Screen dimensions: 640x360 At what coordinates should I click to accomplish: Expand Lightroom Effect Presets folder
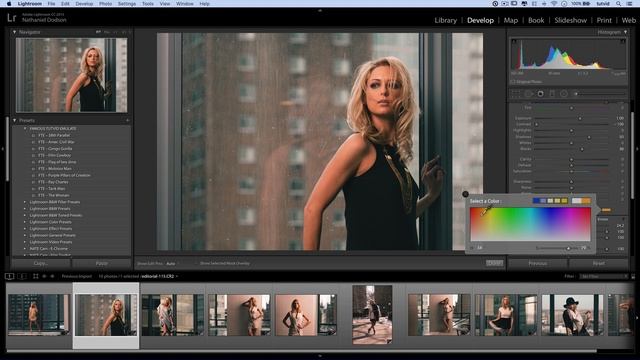[25, 229]
